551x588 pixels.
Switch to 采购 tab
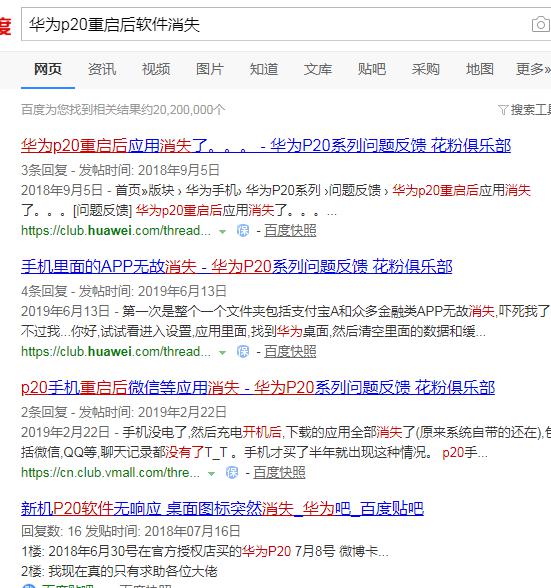[x=426, y=69]
